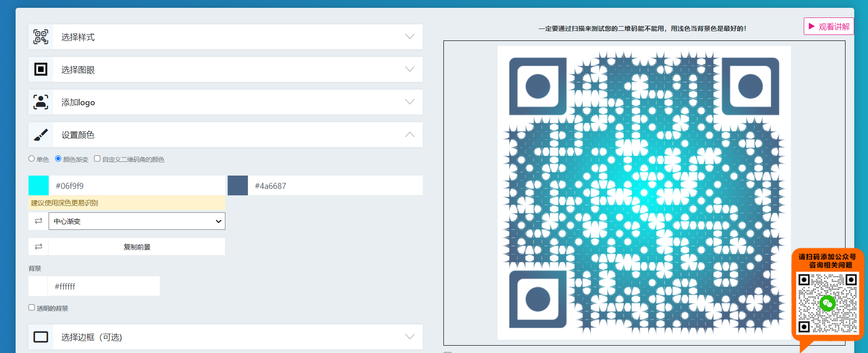Open the 中心渐变 gradient type dropdown

[137, 221]
